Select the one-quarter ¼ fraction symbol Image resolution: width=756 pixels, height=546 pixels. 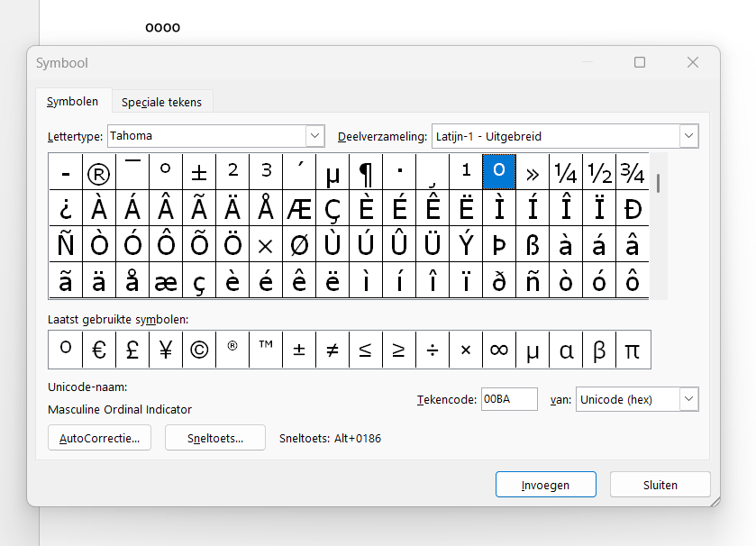[x=566, y=172]
